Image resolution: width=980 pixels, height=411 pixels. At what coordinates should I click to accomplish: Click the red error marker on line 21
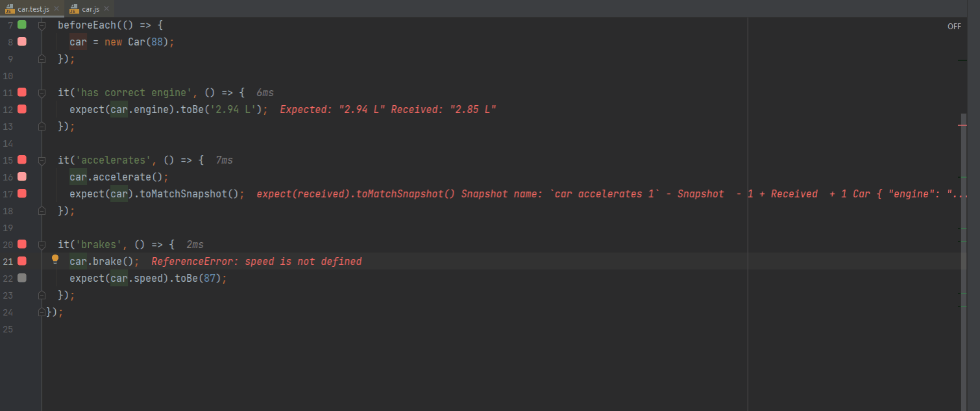click(x=22, y=261)
